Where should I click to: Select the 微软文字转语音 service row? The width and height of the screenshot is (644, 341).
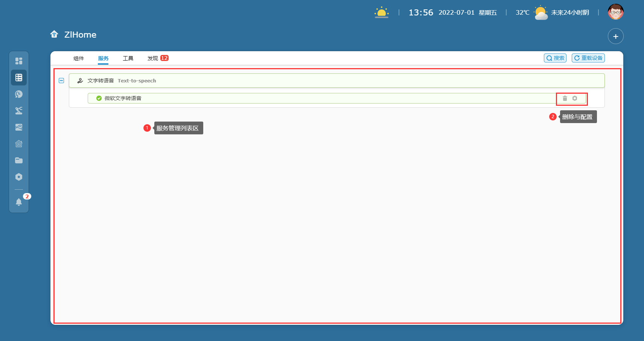click(x=337, y=98)
